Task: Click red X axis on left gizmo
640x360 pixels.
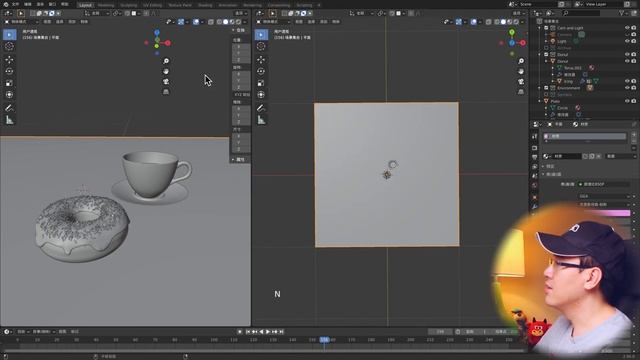Action: coord(168,43)
